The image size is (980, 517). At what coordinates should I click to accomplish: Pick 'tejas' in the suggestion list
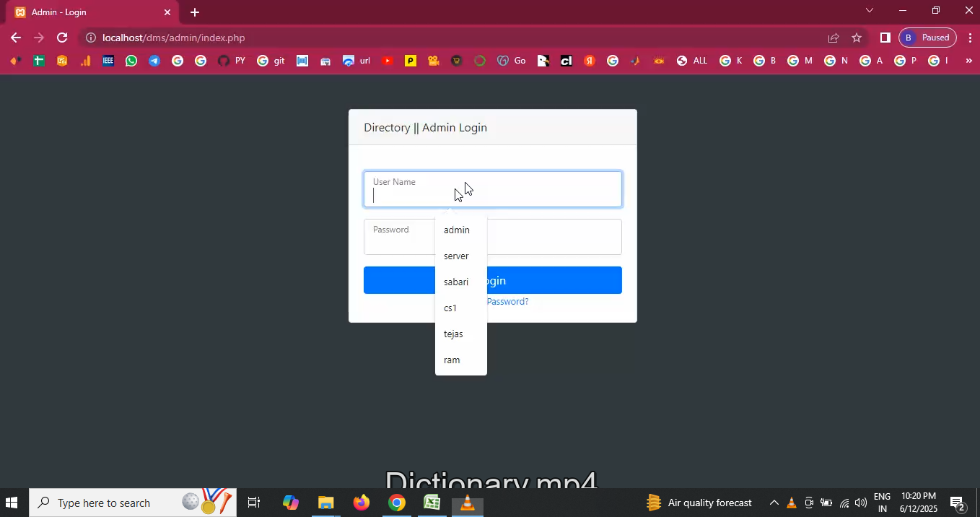click(453, 334)
